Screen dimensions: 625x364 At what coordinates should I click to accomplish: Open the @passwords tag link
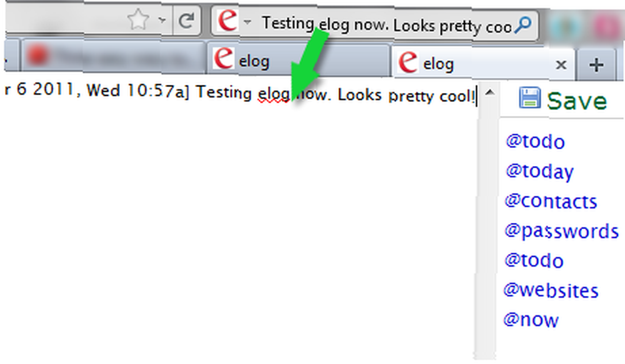pyautogui.click(x=562, y=232)
